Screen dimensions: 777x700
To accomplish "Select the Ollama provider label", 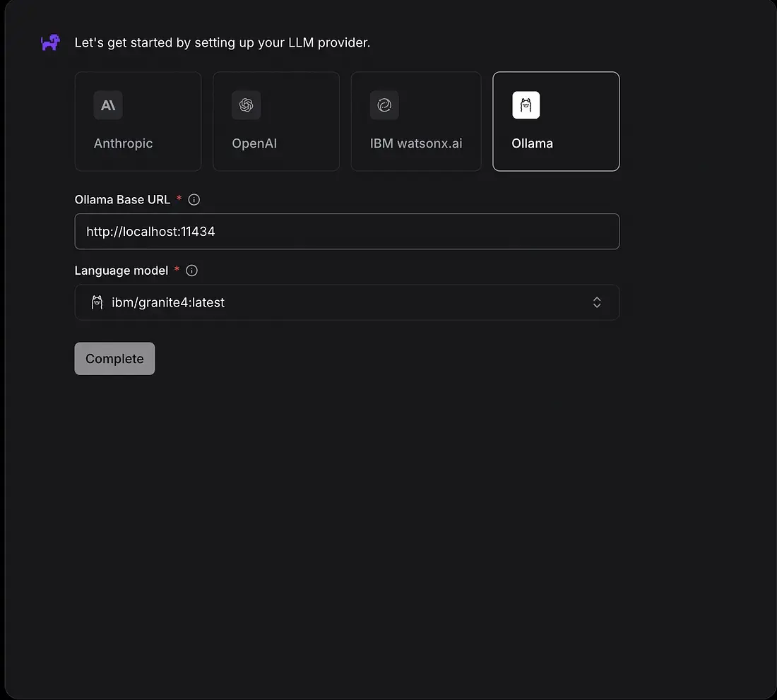I will point(532,143).
